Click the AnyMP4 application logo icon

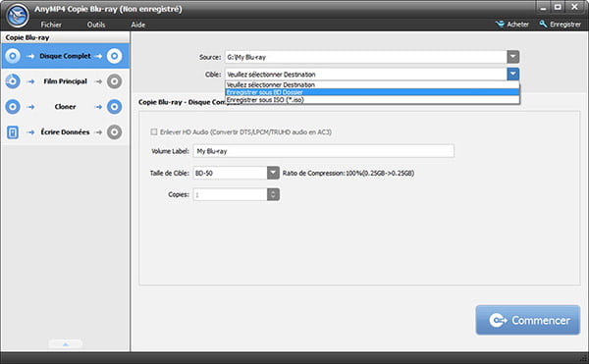click(18, 16)
